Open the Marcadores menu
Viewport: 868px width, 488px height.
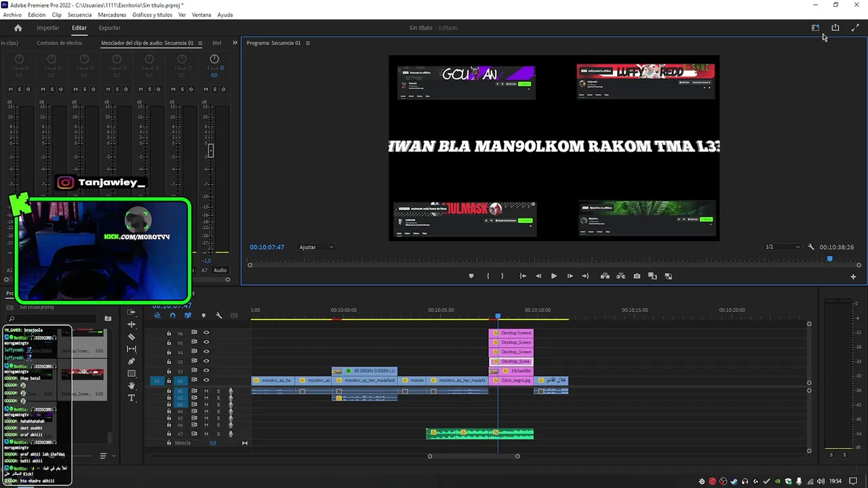[x=112, y=15]
